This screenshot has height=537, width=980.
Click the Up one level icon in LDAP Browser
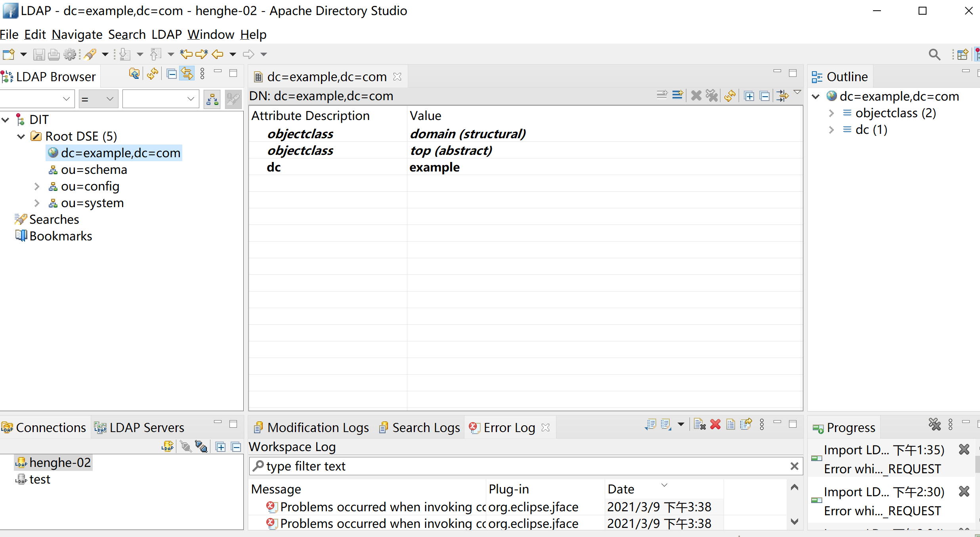(134, 74)
